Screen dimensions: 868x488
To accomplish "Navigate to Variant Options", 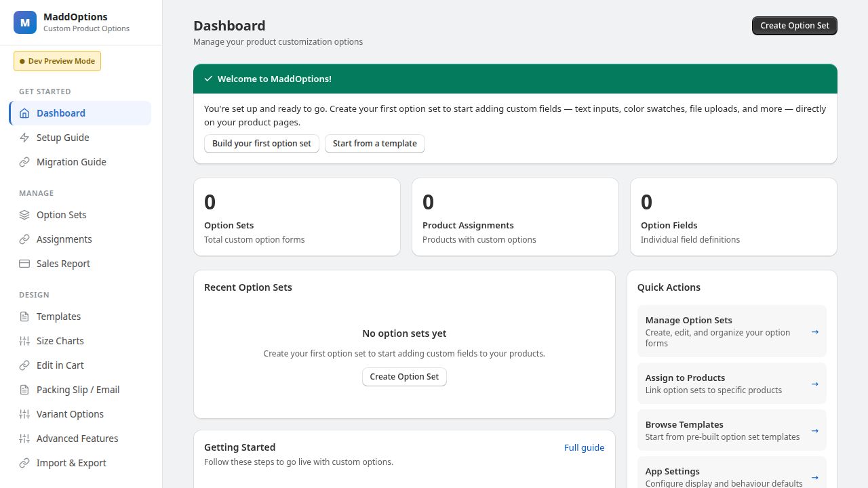I will tap(81, 414).
